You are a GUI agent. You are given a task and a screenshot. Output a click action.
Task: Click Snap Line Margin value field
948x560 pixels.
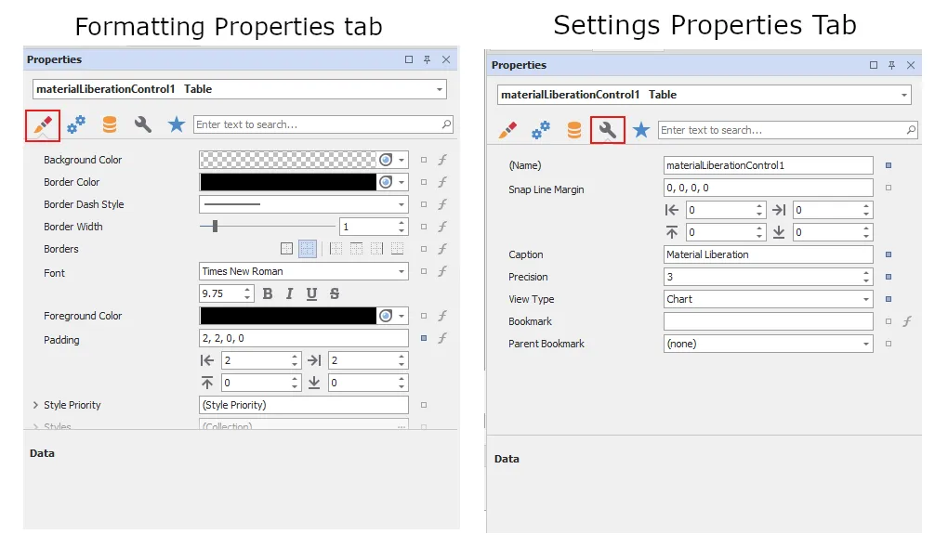(x=768, y=188)
